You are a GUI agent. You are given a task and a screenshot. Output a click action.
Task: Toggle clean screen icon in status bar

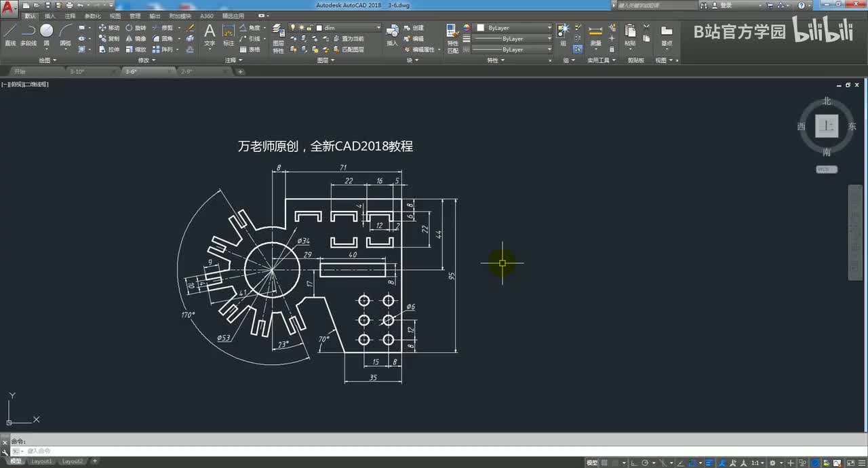pyautogui.click(x=852, y=462)
